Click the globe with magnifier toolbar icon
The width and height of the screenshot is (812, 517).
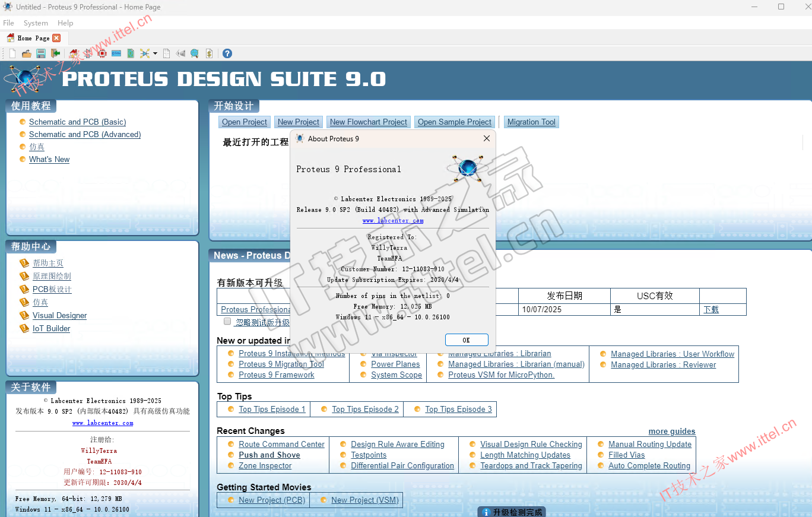195,53
